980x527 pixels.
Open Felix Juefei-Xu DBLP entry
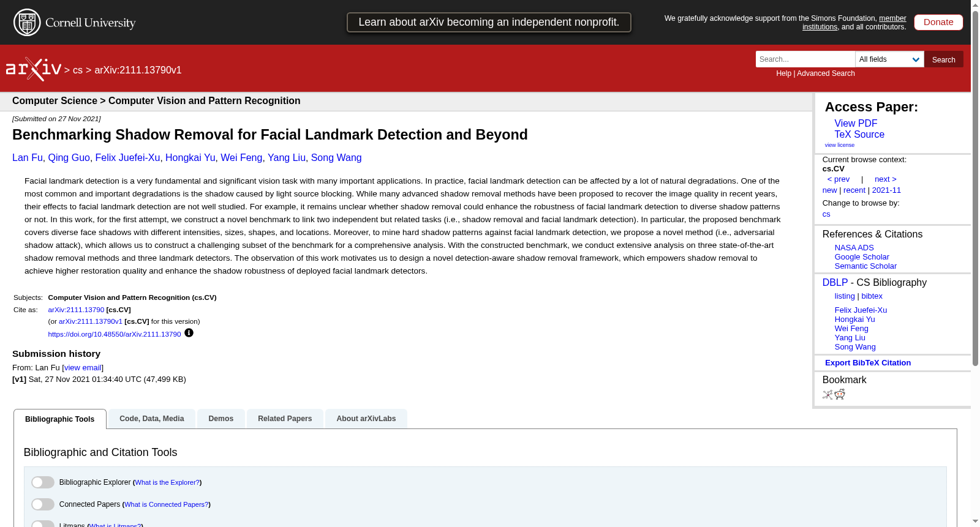pyautogui.click(x=861, y=310)
